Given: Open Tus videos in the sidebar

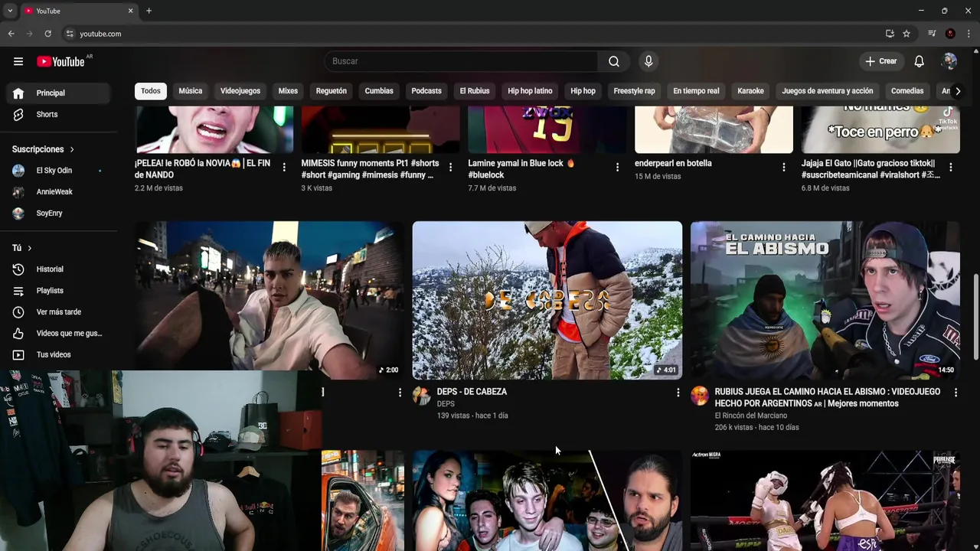Looking at the screenshot, I should 60,355.
